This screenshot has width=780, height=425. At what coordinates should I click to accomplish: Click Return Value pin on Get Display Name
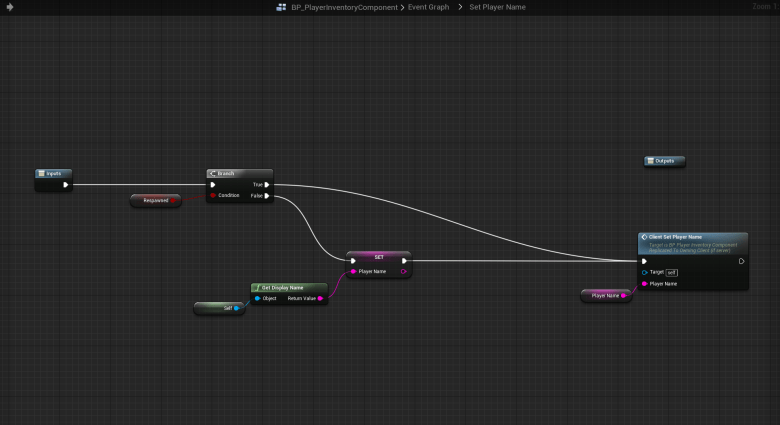tap(320, 298)
